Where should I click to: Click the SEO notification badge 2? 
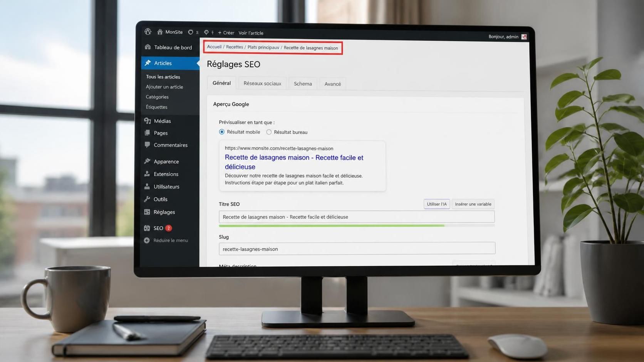click(x=168, y=228)
